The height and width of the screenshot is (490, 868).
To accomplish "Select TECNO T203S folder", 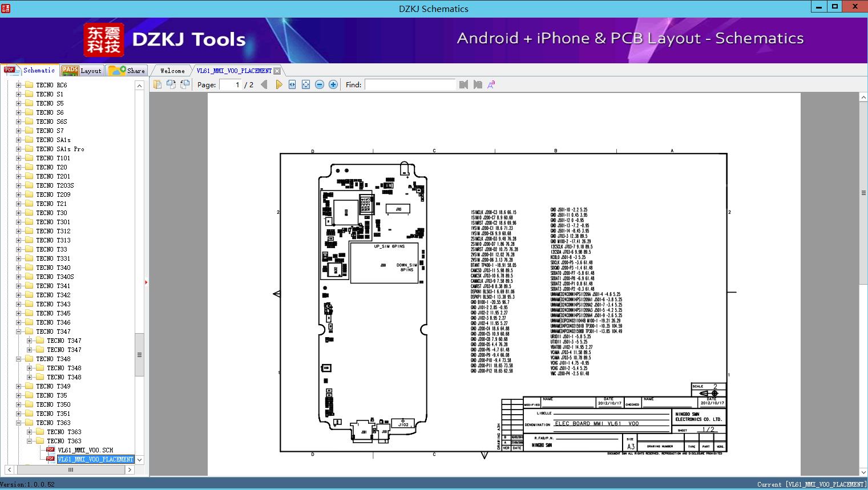I will click(55, 185).
